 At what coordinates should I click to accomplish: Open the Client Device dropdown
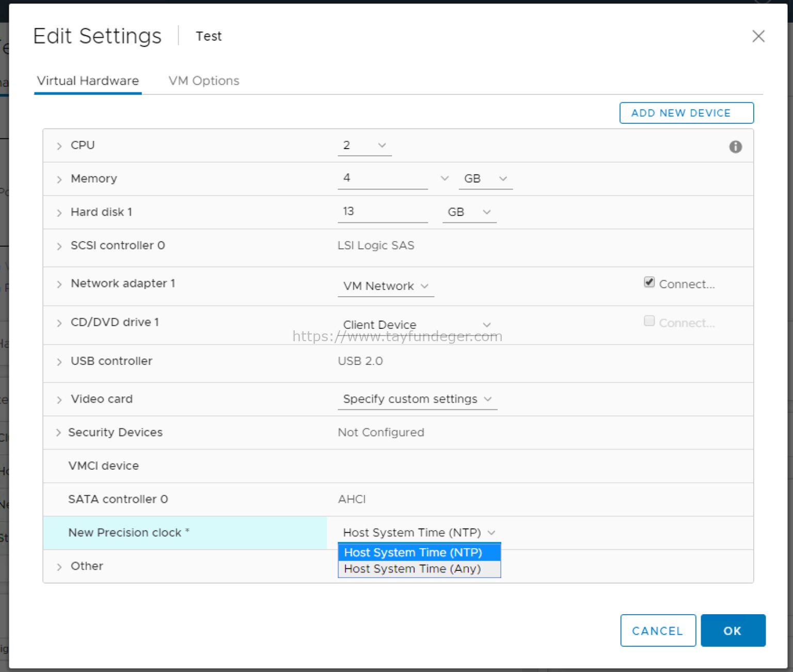pos(486,325)
